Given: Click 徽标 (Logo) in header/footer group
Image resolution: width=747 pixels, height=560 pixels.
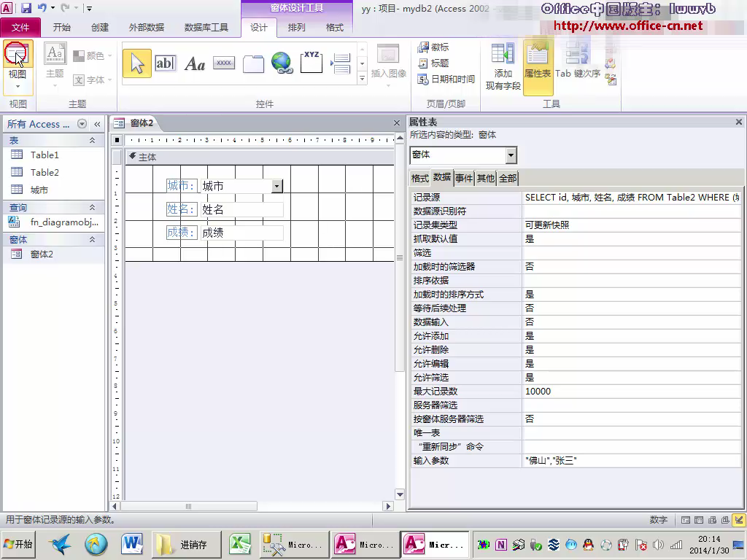Looking at the screenshot, I should tap(433, 47).
